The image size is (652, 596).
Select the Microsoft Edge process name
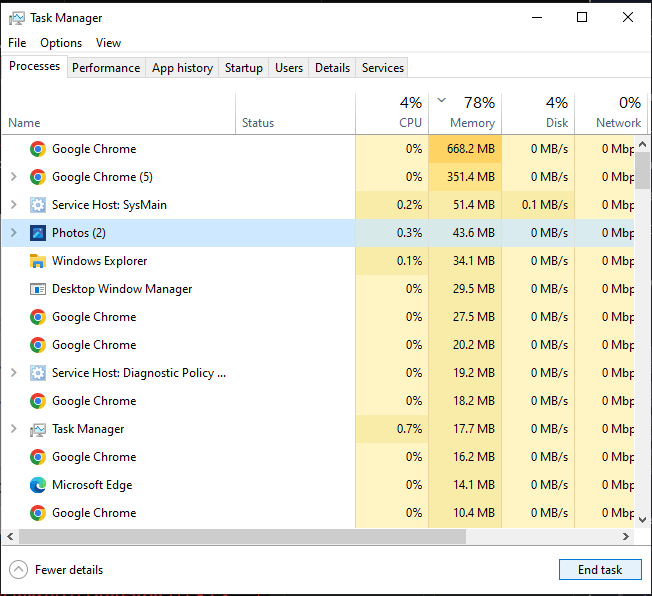[92, 485]
